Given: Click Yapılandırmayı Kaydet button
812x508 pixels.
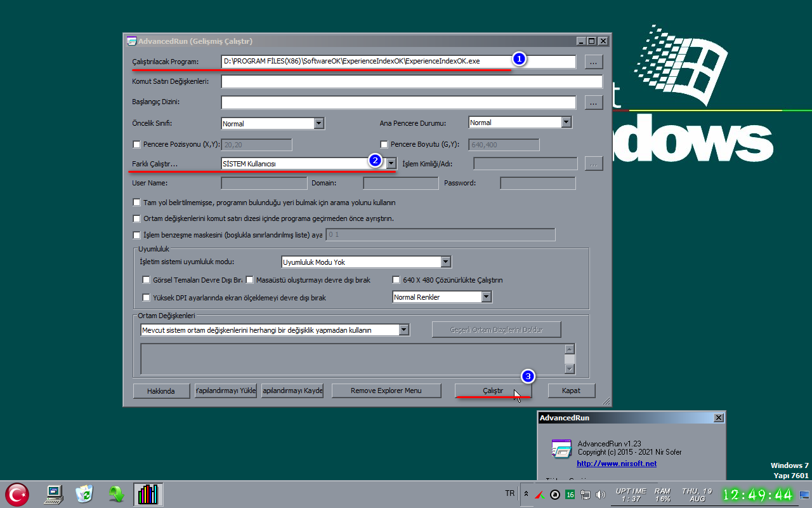Looking at the screenshot, I should (x=292, y=391).
